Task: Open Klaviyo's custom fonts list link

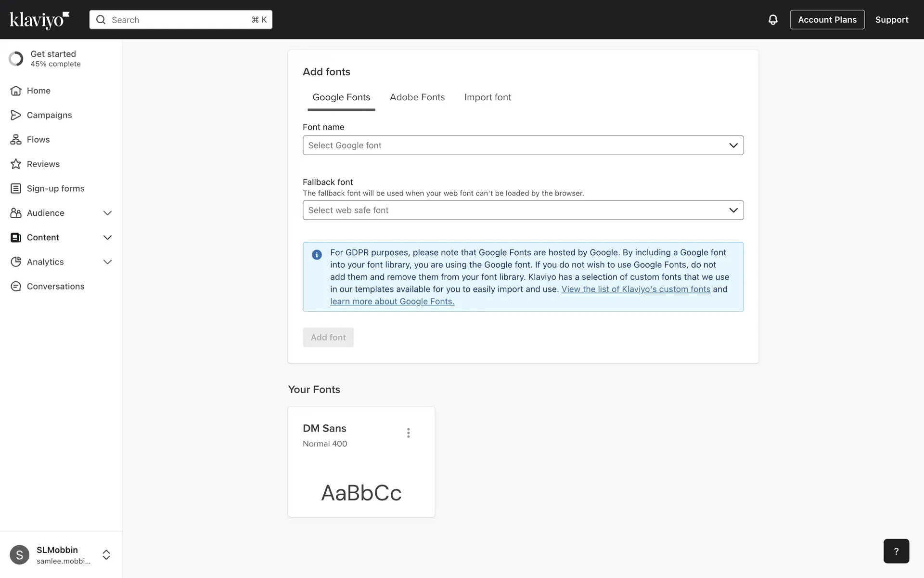Action: pyautogui.click(x=635, y=289)
